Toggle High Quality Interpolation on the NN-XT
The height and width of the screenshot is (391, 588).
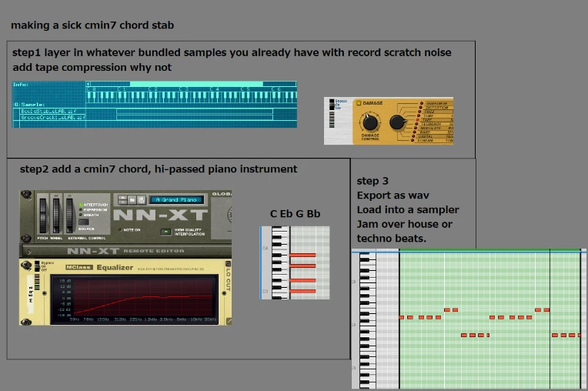[x=165, y=232]
